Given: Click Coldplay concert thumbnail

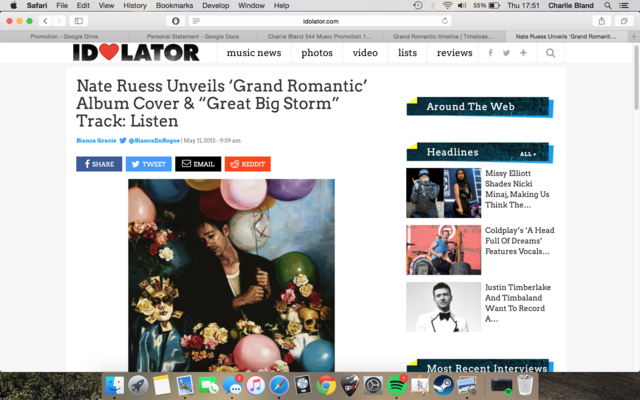Looking at the screenshot, I should pos(444,250).
